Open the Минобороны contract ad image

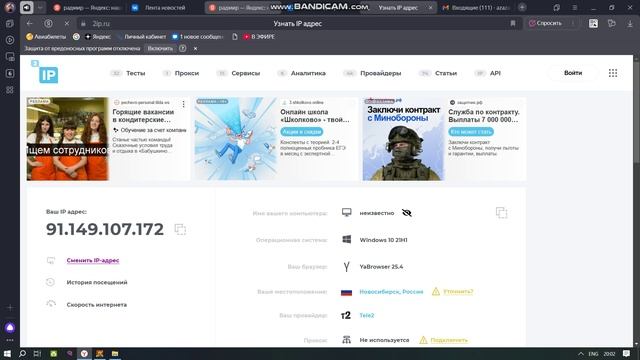pos(403,139)
